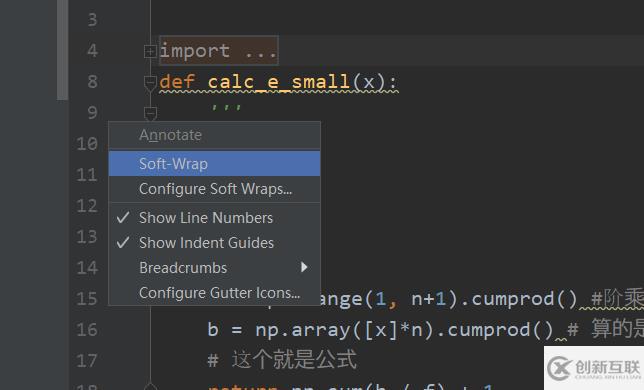Click line number 4 in the gutter
This screenshot has width=644, height=390.
point(92,50)
